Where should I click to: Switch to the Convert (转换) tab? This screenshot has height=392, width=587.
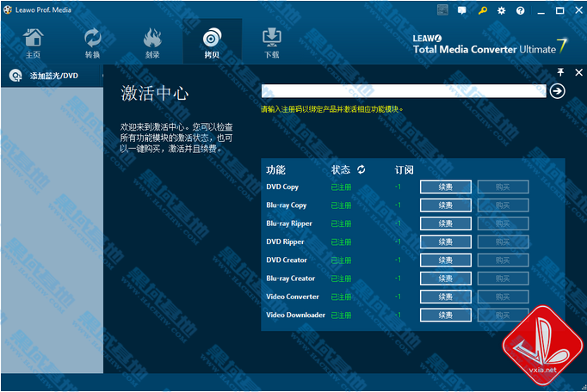pos(92,43)
